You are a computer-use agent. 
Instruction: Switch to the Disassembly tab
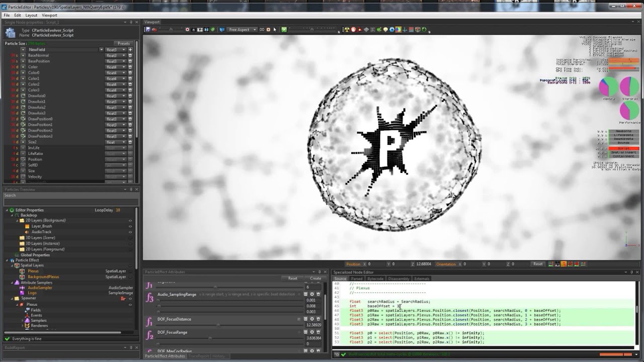(x=398, y=279)
